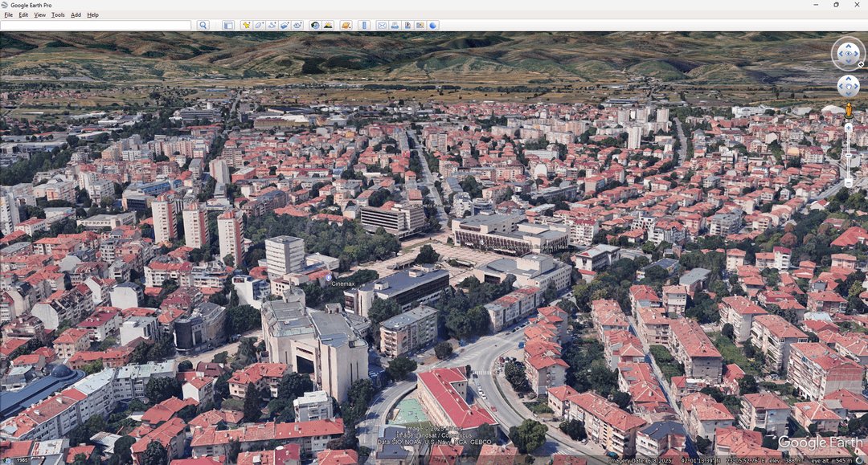Open the Tools menu
The image size is (868, 465).
(x=58, y=14)
